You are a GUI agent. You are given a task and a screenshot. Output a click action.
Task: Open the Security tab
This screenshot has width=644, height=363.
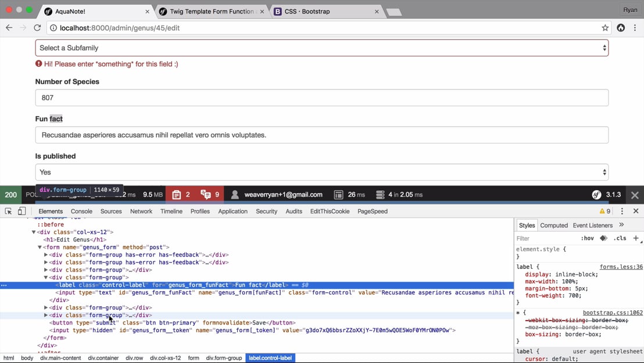pos(267,211)
